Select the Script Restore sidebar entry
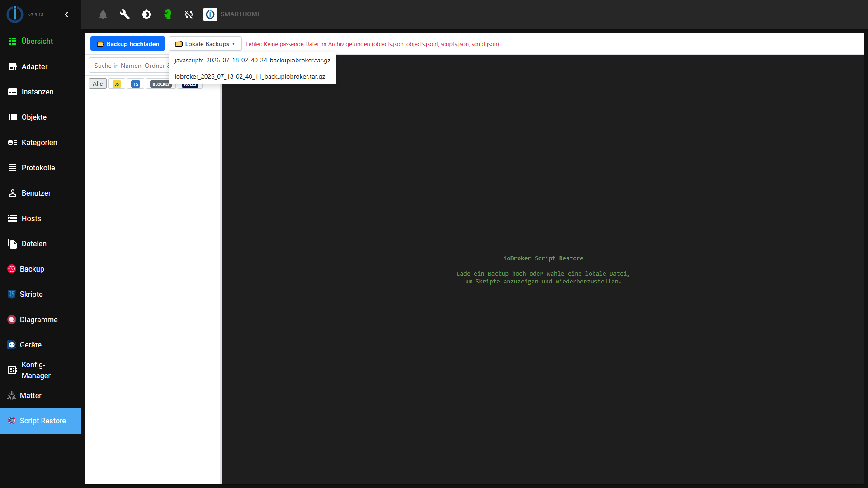 (x=41, y=421)
